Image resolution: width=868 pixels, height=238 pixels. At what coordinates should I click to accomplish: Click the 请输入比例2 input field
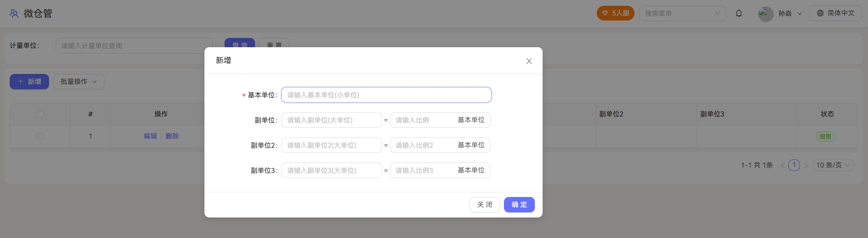(423, 145)
